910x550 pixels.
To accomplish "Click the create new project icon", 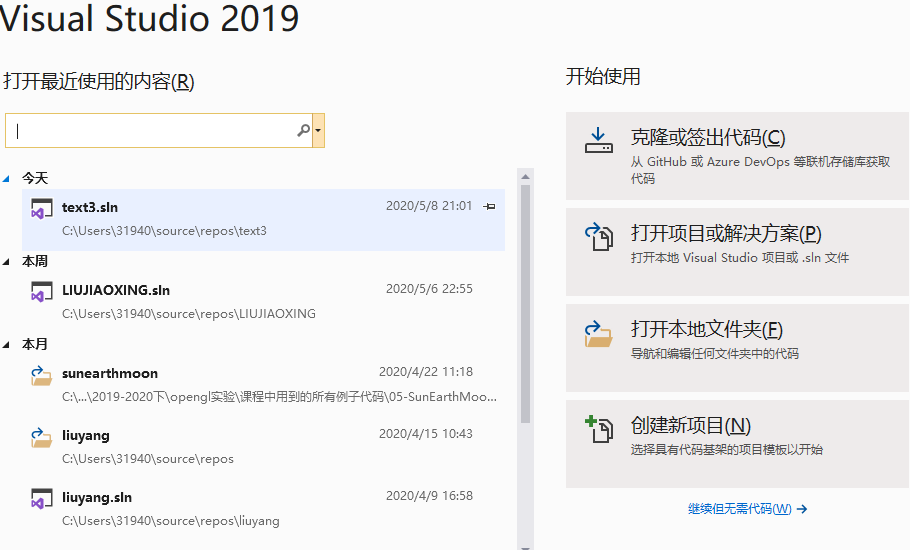I will point(598,429).
